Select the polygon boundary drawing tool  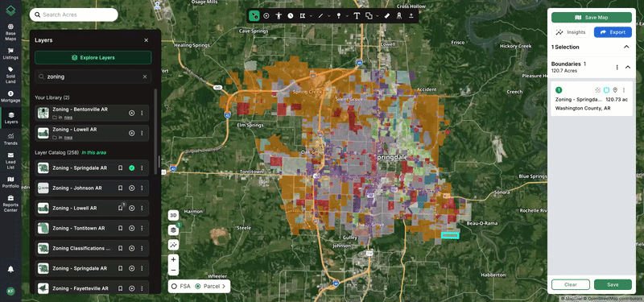tap(303, 16)
